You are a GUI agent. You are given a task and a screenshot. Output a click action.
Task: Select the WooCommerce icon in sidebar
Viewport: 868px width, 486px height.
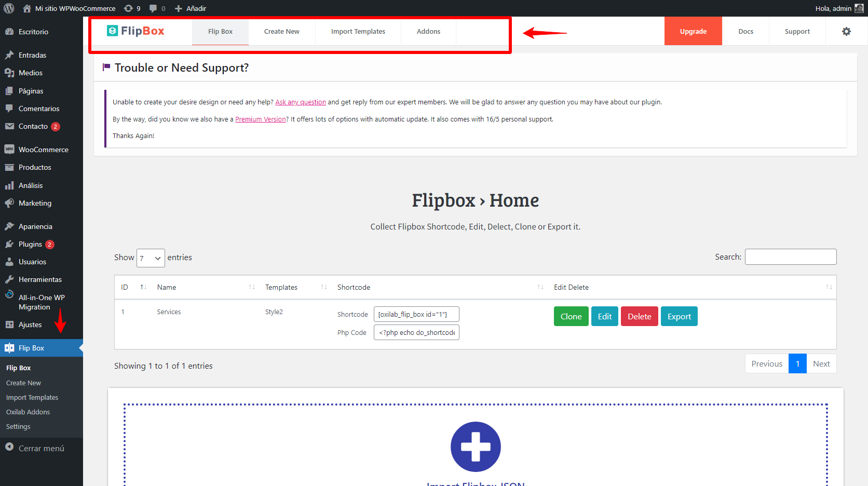(x=9, y=149)
